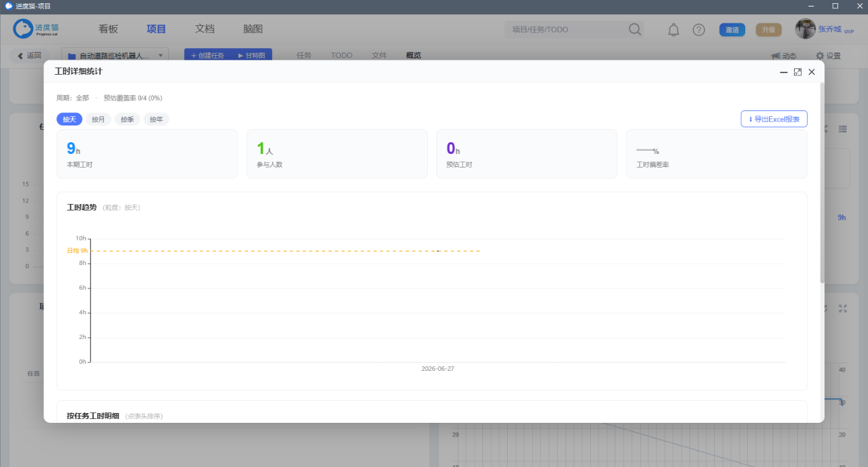Open the 任务 sub-tab
The image size is (868, 467).
tap(304, 55)
